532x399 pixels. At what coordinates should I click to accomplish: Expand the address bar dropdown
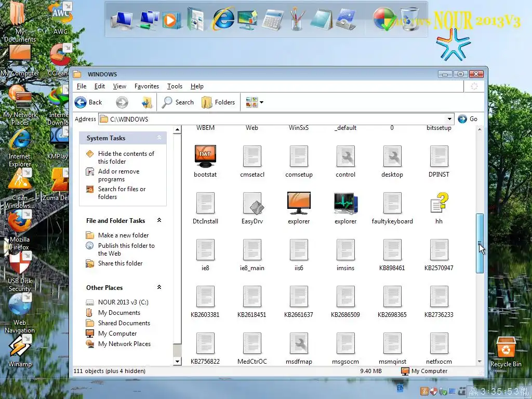tap(449, 119)
